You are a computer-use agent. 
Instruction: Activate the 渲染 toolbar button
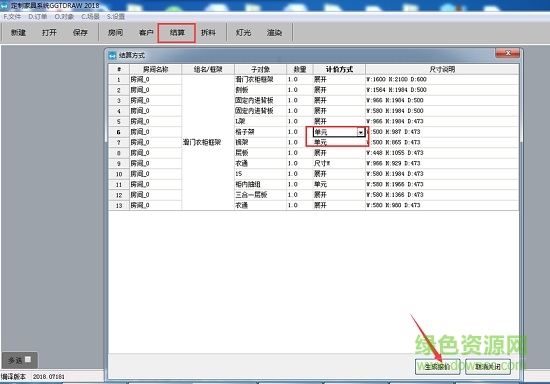coord(274,33)
